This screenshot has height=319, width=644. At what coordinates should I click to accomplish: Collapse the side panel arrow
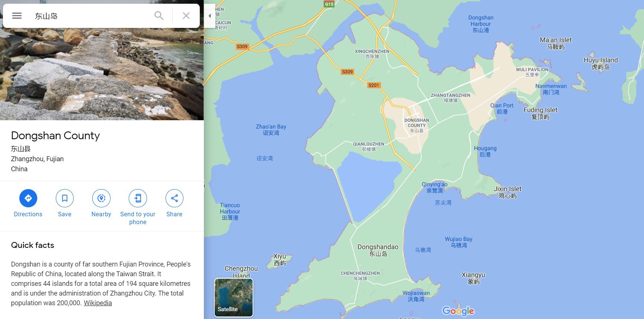210,16
